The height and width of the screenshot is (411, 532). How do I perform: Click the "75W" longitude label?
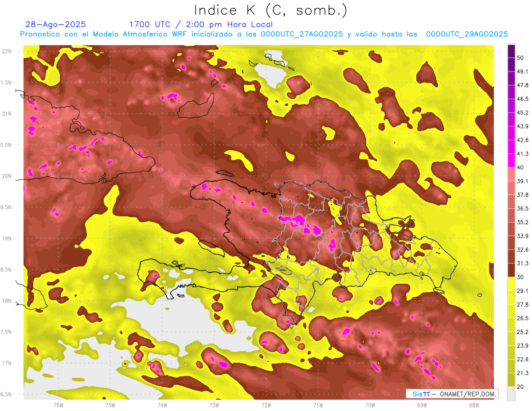point(110,405)
